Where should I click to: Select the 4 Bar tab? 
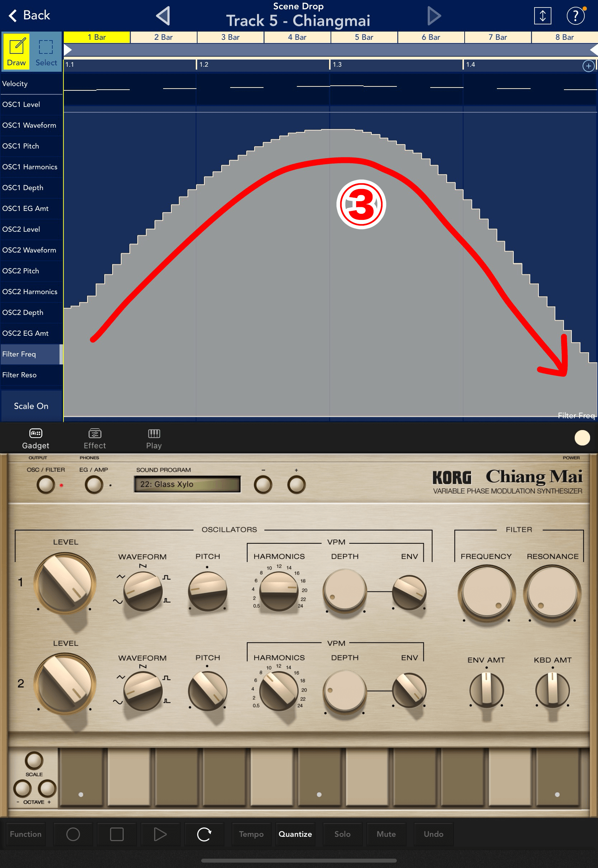click(x=297, y=37)
